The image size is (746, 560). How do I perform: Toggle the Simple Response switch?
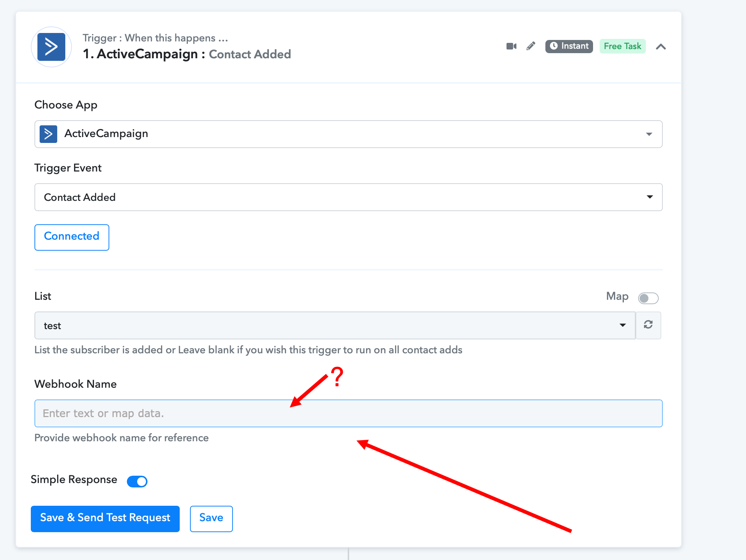tap(137, 481)
